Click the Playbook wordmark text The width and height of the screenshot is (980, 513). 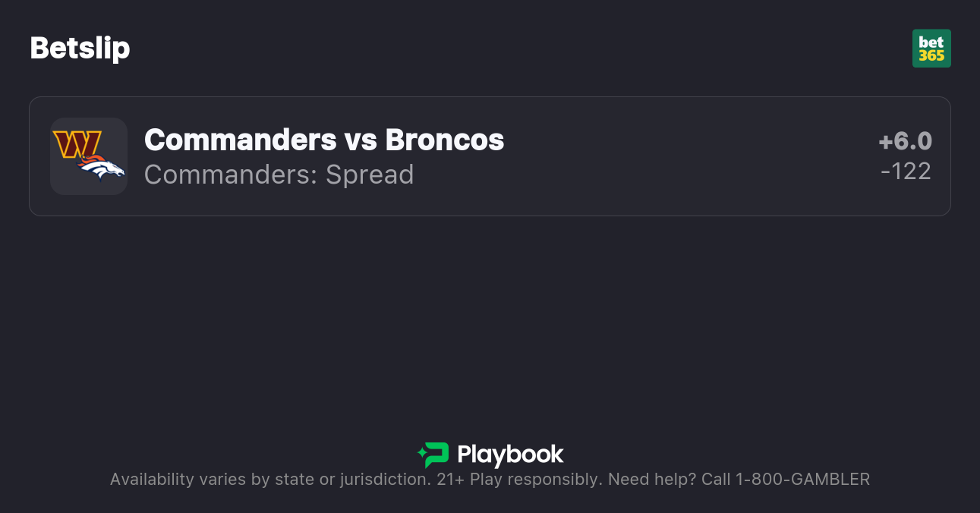(x=510, y=455)
